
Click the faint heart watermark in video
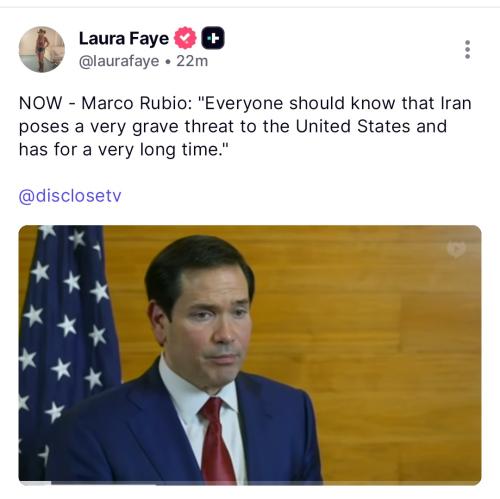(456, 249)
